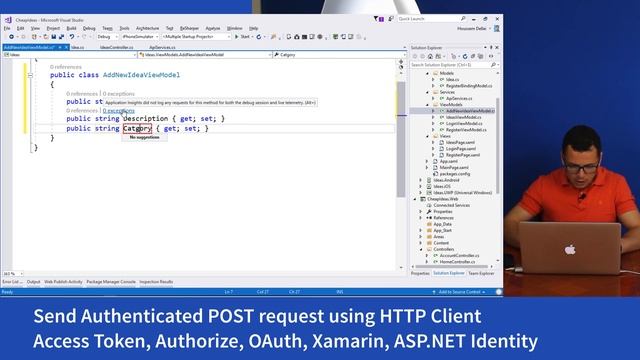The height and width of the screenshot is (360, 640).
Task: Click the notifications flag icon in title bar
Action: 378,19
